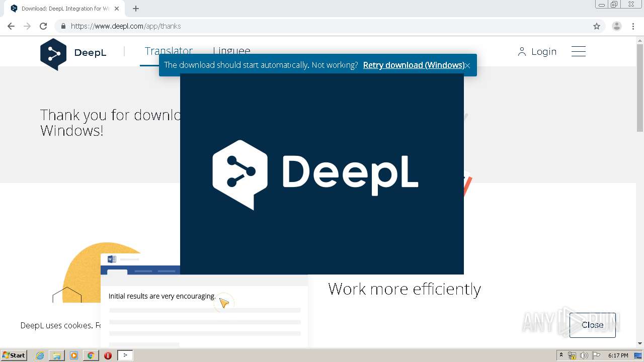Click the Action Center flag icon
Viewport: 644px width, 362px height.
[x=595, y=355]
